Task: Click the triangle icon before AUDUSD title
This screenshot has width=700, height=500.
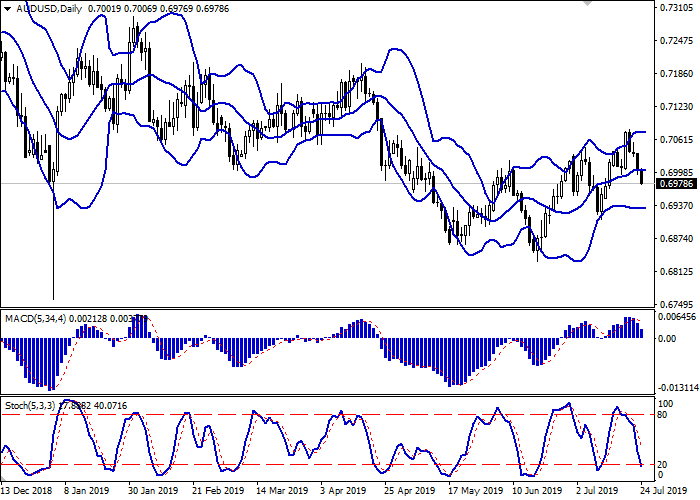Action: point(8,8)
